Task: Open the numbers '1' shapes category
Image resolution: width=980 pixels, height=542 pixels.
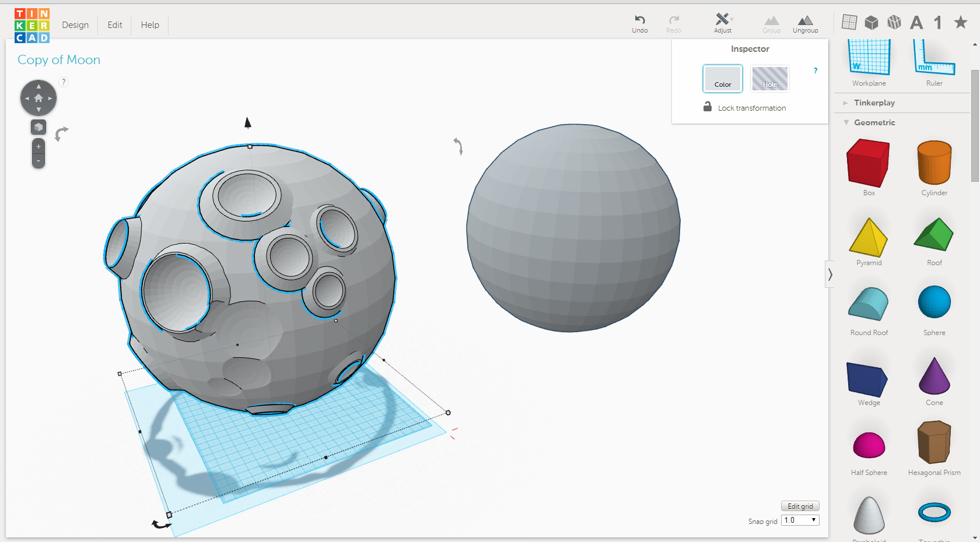Action: click(938, 22)
